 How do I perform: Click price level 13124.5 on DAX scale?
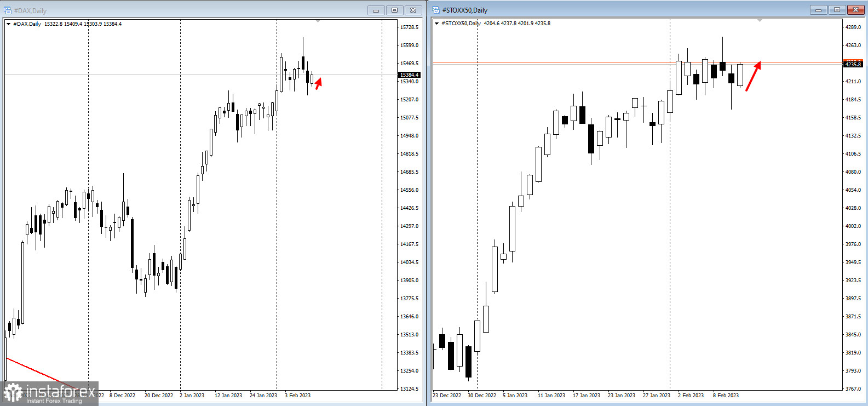(x=409, y=389)
